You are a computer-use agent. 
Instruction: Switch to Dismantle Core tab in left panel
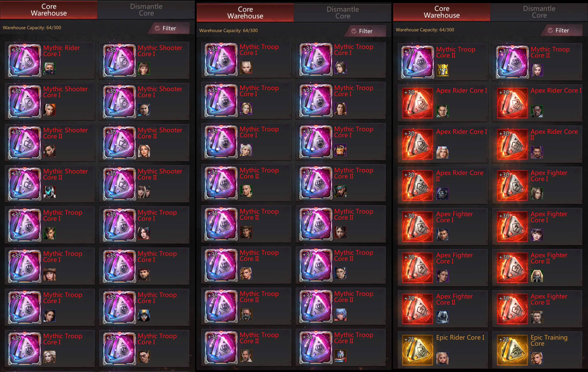pos(146,10)
